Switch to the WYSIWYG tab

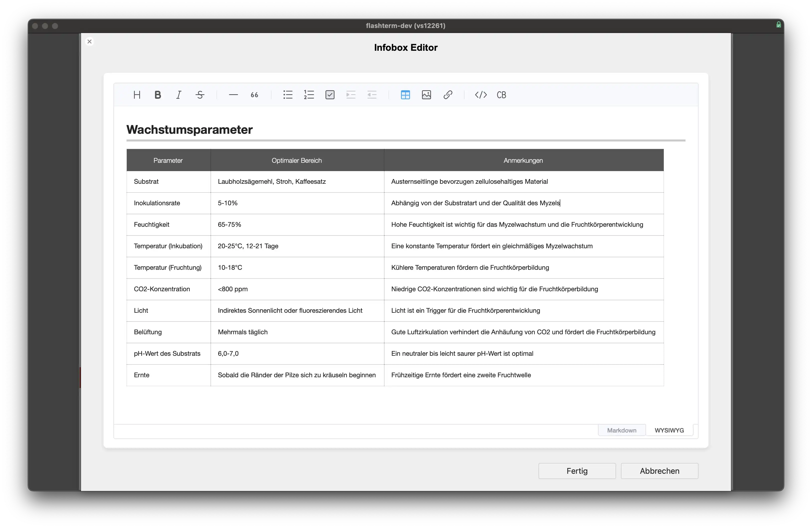669,430
